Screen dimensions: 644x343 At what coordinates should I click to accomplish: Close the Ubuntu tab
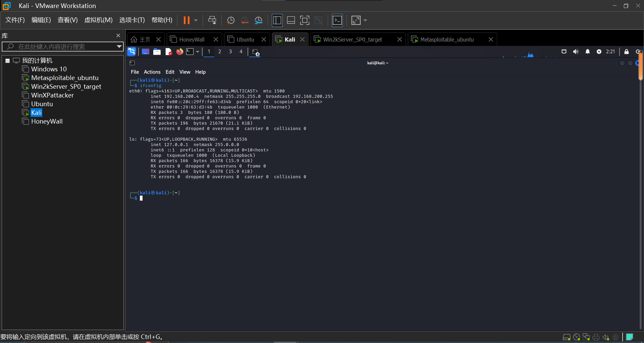coord(264,40)
